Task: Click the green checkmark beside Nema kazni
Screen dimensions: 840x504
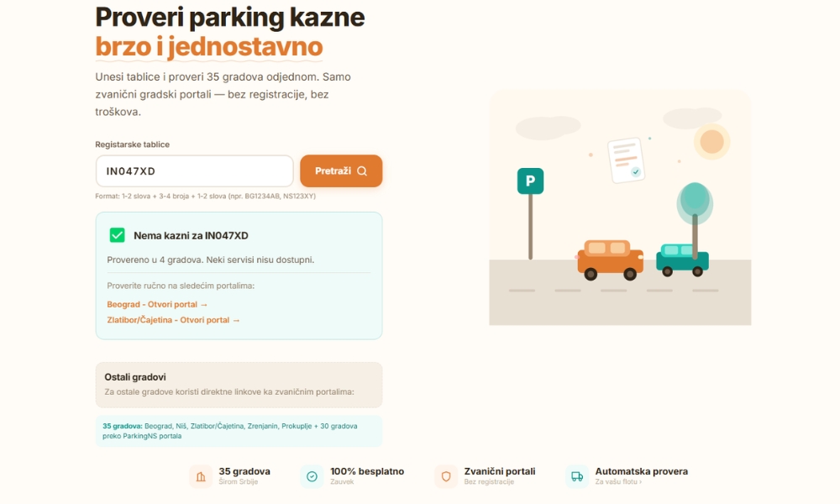Action: coord(117,235)
